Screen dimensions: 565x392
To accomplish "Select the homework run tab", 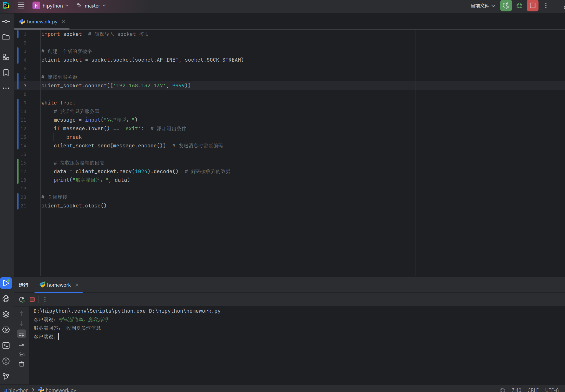I will coord(58,285).
